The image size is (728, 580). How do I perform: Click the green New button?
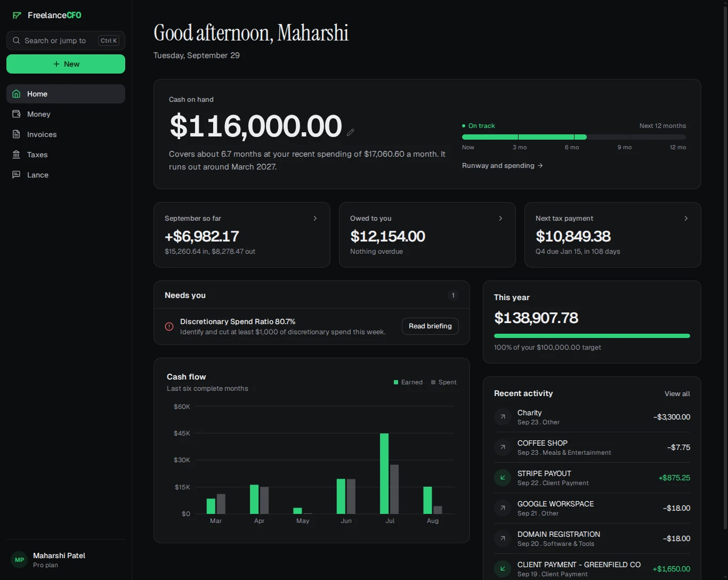[x=66, y=64]
